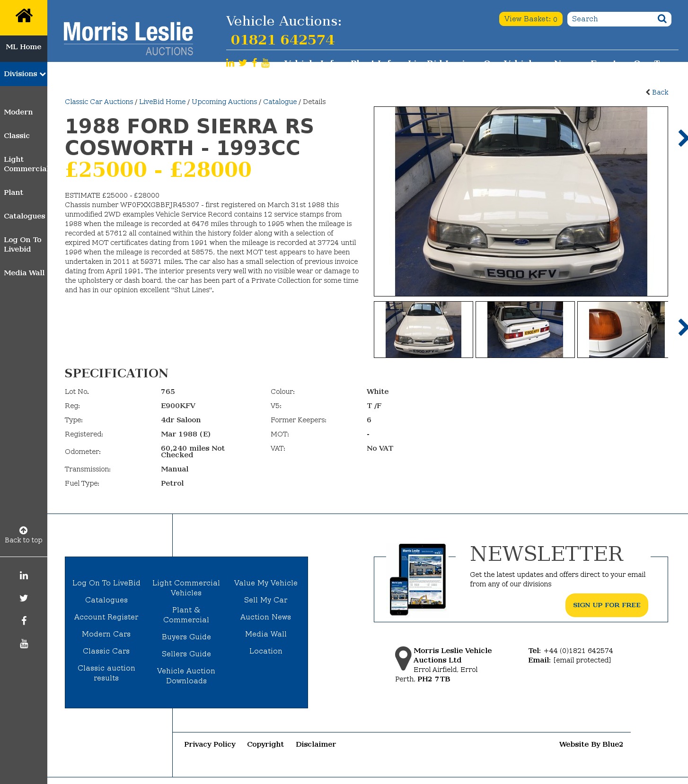Screen dimensions: 688x784
Task: Open Plant & Commercial footer link
Action: pyautogui.click(x=186, y=615)
